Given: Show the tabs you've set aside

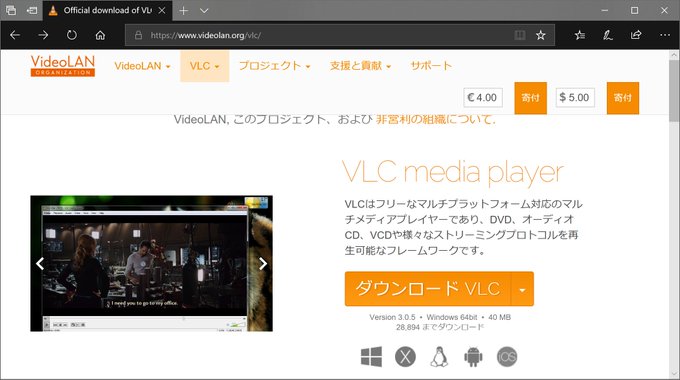Looking at the screenshot, I should coord(11,10).
